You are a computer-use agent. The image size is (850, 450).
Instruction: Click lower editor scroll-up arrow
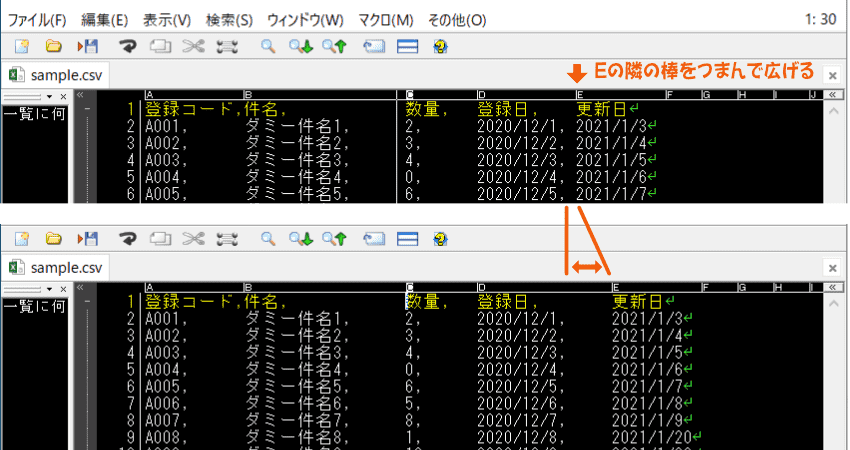coord(833,304)
